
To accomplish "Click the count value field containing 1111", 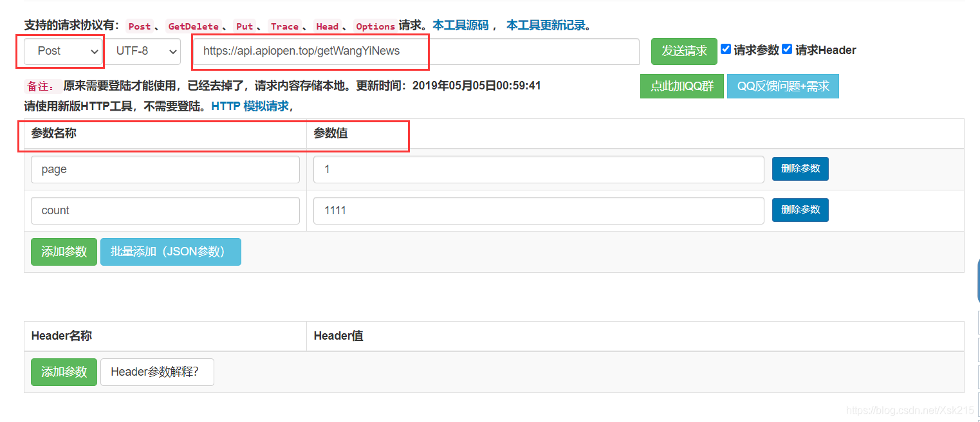I will point(539,210).
